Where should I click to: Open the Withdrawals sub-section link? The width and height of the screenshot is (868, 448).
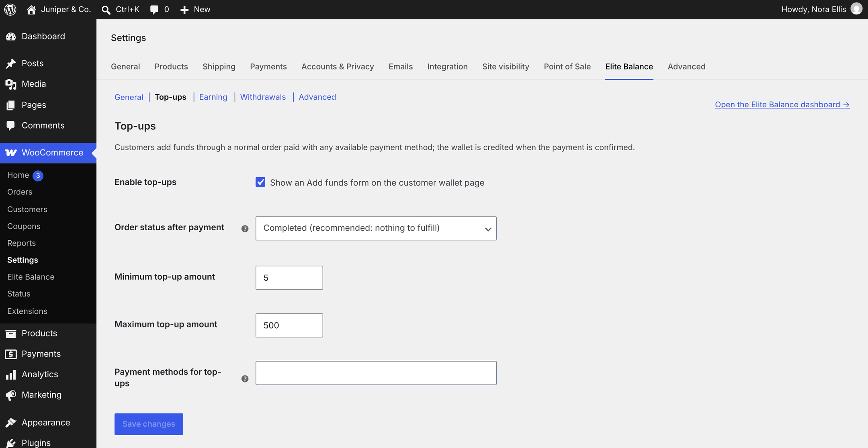point(263,97)
